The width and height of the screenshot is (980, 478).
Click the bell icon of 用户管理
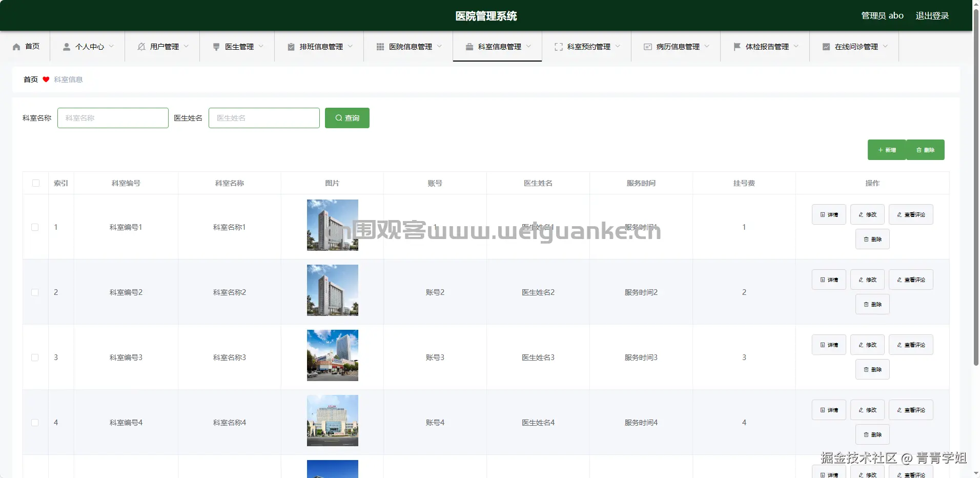pos(141,47)
